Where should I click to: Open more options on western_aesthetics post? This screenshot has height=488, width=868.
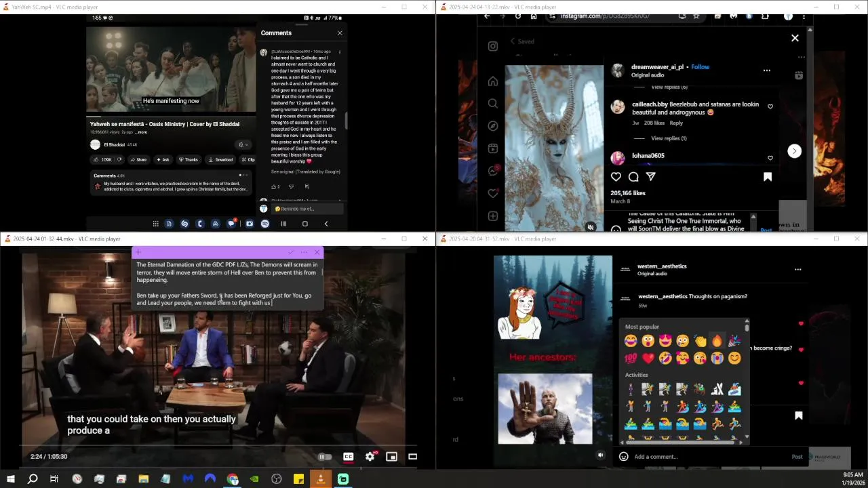(797, 269)
